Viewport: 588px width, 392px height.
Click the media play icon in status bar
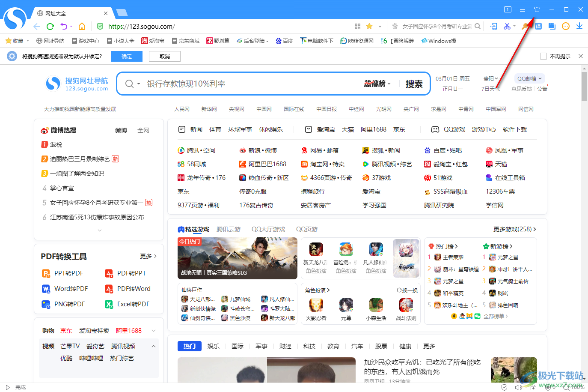click(7, 387)
